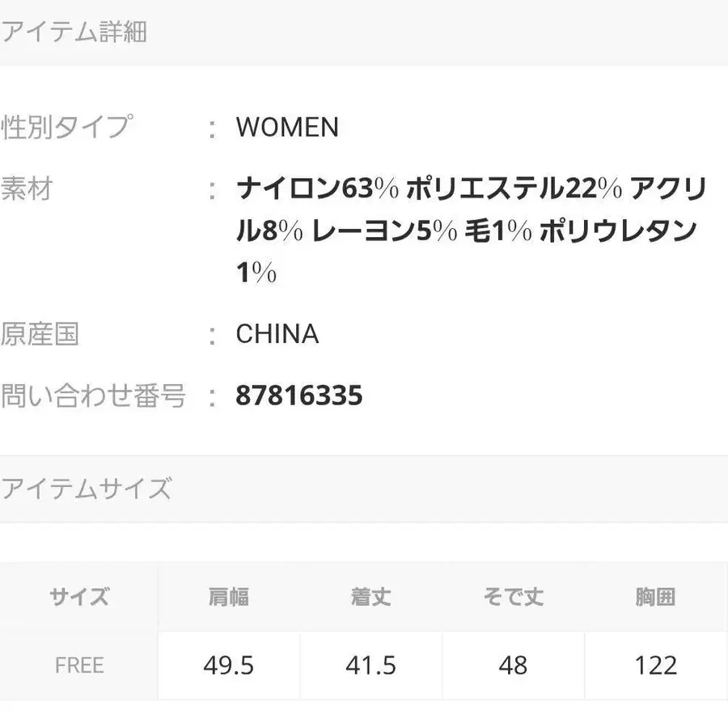Select the 48 sleeve length cell
This screenshot has width=728, height=728.
tap(514, 666)
